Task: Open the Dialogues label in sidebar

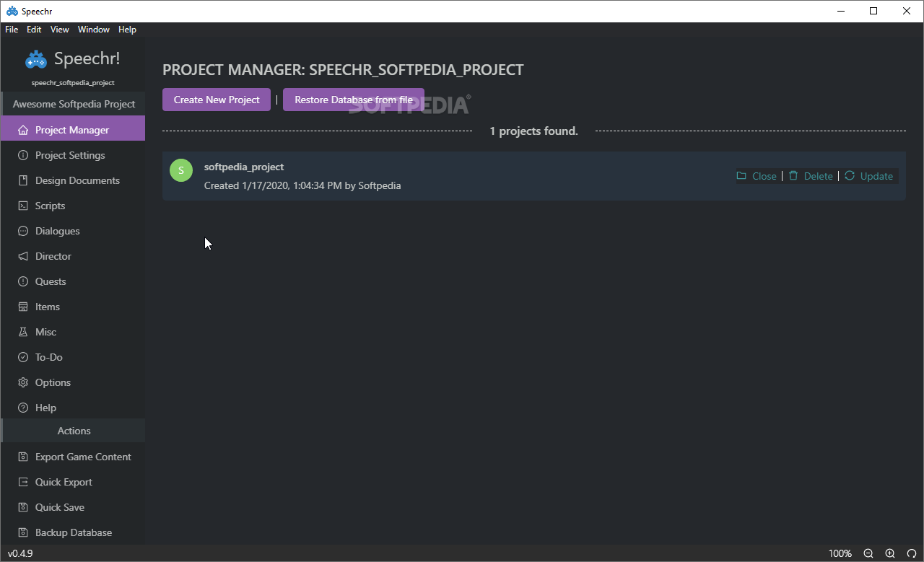Action: [x=58, y=231]
